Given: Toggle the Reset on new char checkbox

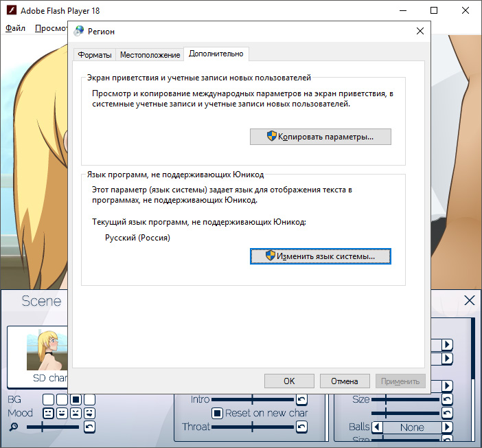Looking at the screenshot, I should point(217,413).
